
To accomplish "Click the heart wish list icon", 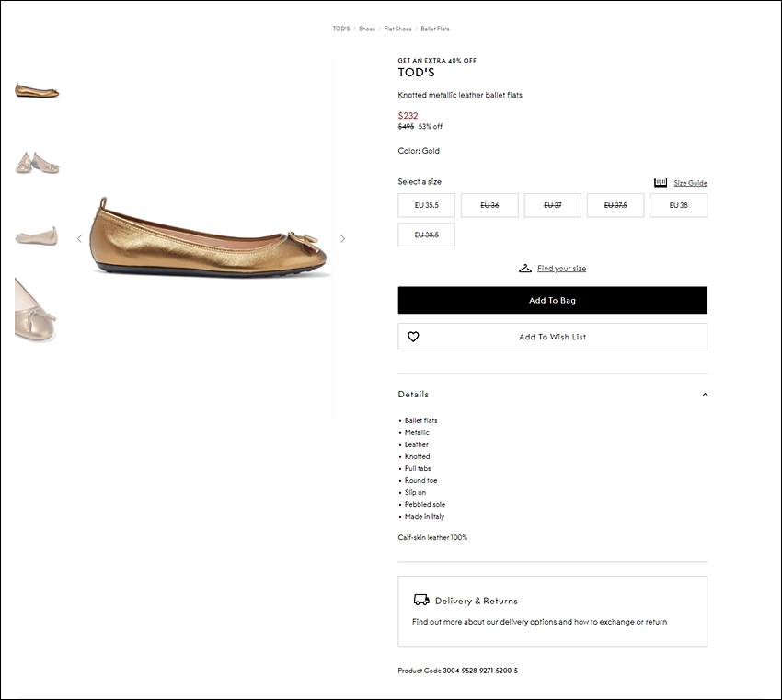I will pyautogui.click(x=413, y=337).
